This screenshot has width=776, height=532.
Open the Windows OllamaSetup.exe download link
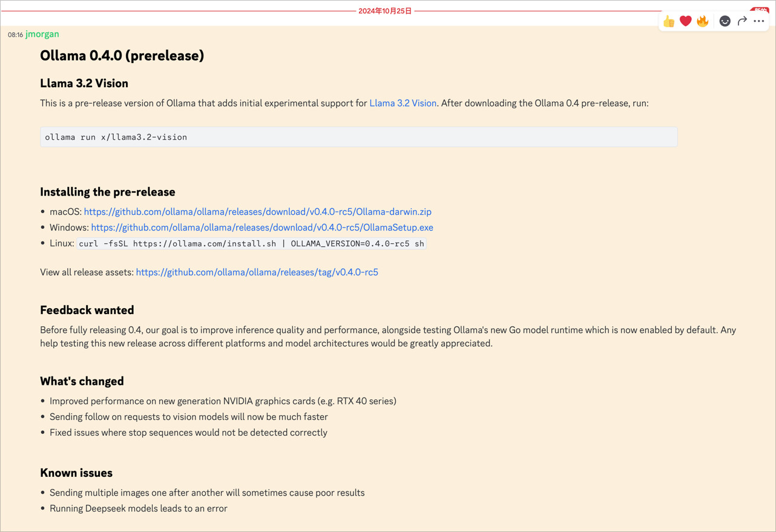pos(262,228)
